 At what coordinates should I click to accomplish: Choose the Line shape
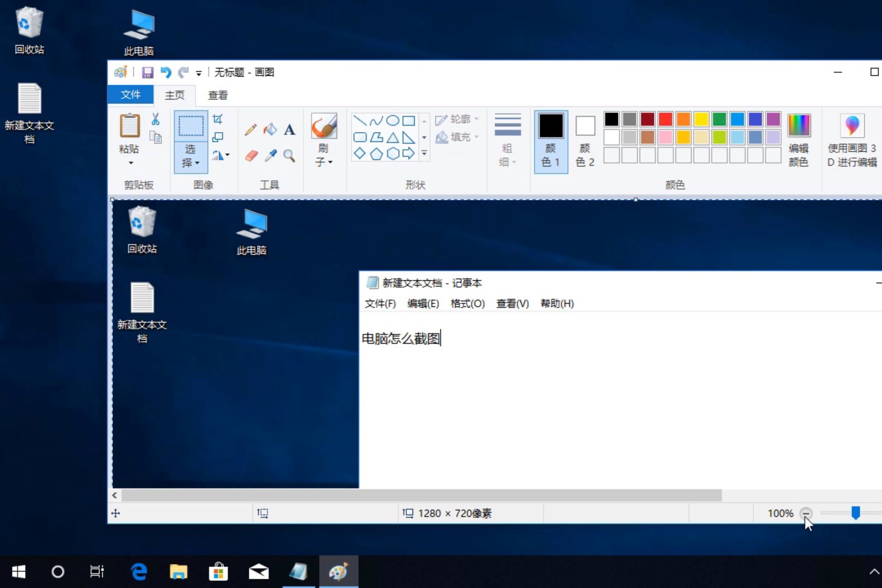pos(360,120)
